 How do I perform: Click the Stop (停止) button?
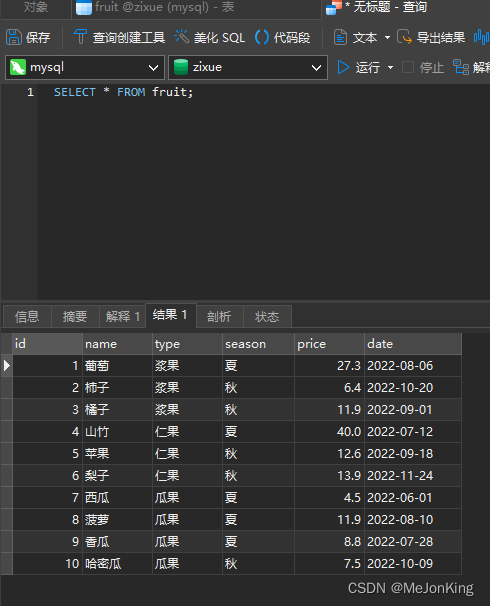click(423, 68)
